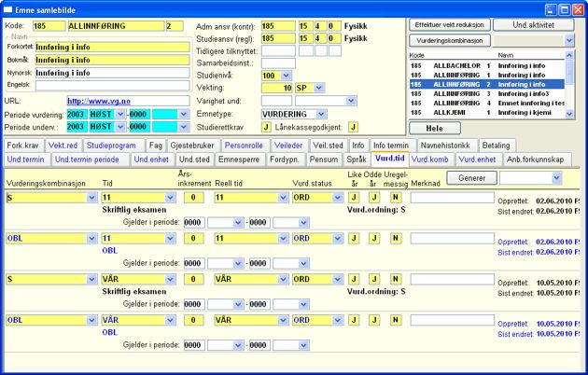
Task: Click the Engelsk name input field
Action: [113, 85]
